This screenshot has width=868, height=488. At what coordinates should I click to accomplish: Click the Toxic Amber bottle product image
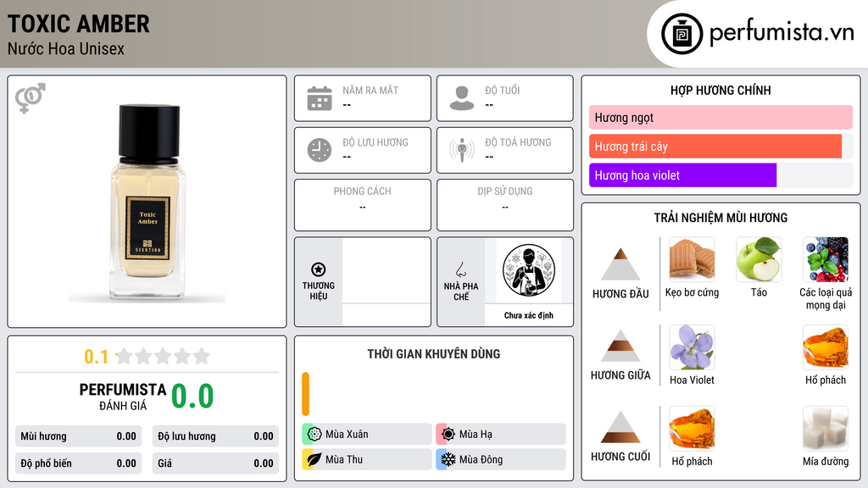pyautogui.click(x=147, y=202)
